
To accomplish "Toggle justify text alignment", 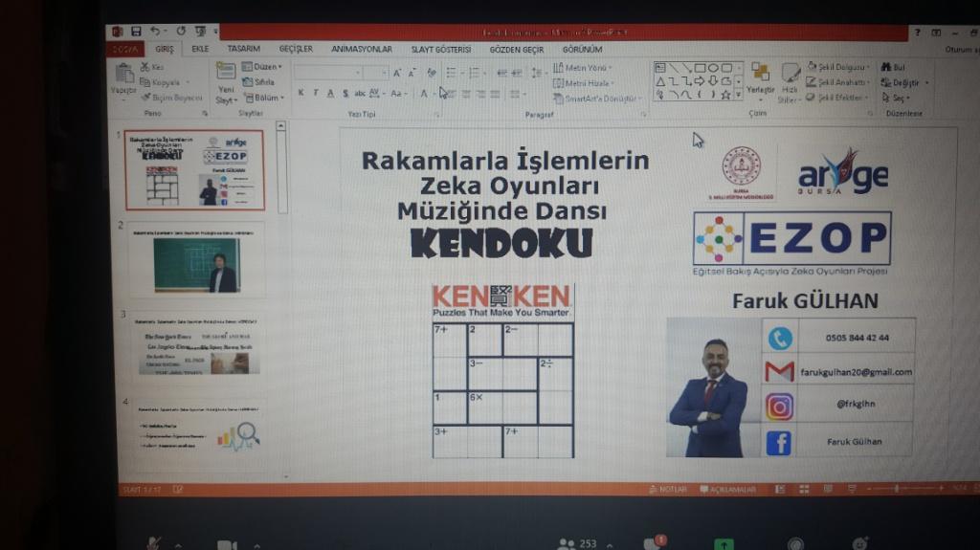I will [495, 95].
